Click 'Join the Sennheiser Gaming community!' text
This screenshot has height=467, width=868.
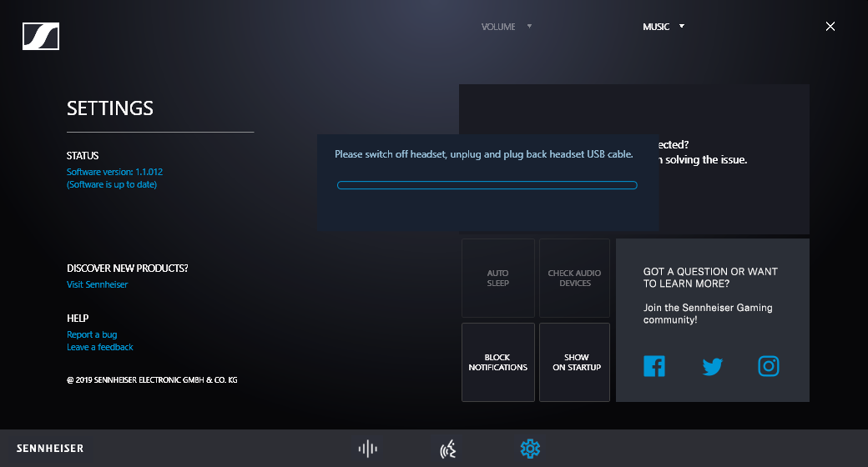coord(708,314)
